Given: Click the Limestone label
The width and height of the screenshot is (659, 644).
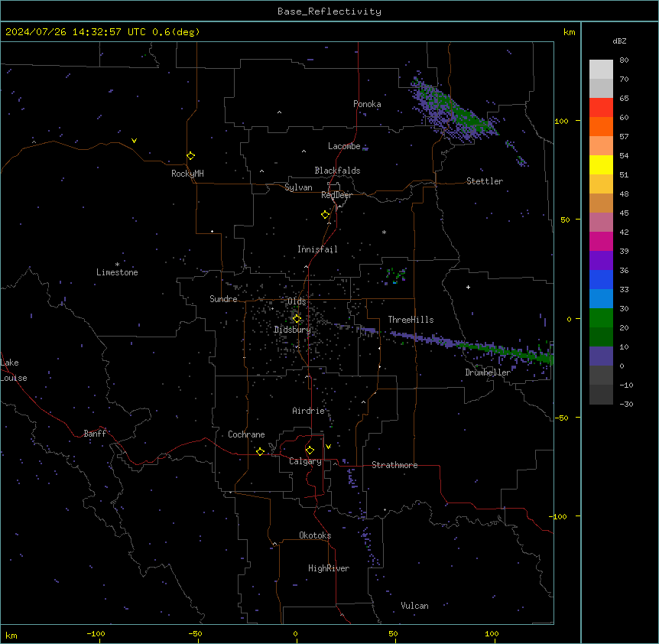Looking at the screenshot, I should 117,272.
